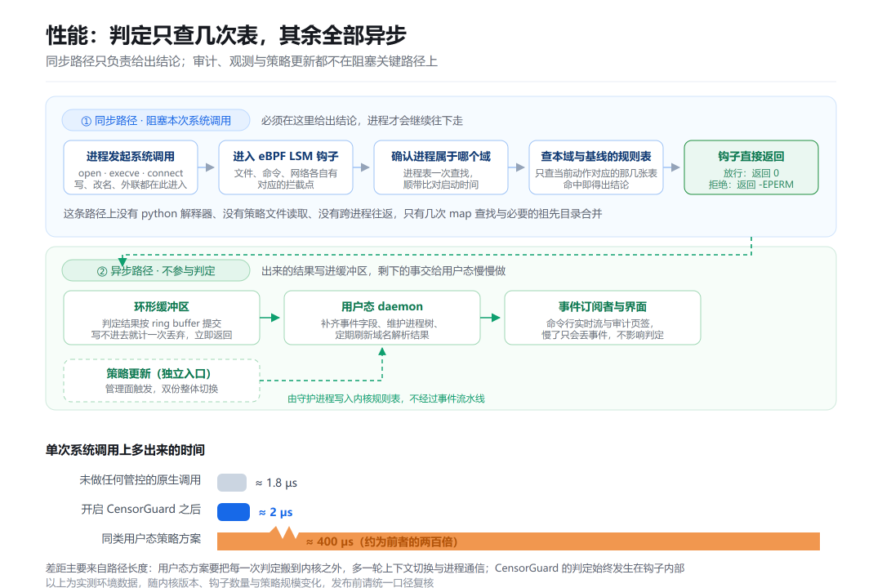Click the line 管理面触发，双份整体切换
882x588 pixels.
click(x=162, y=389)
